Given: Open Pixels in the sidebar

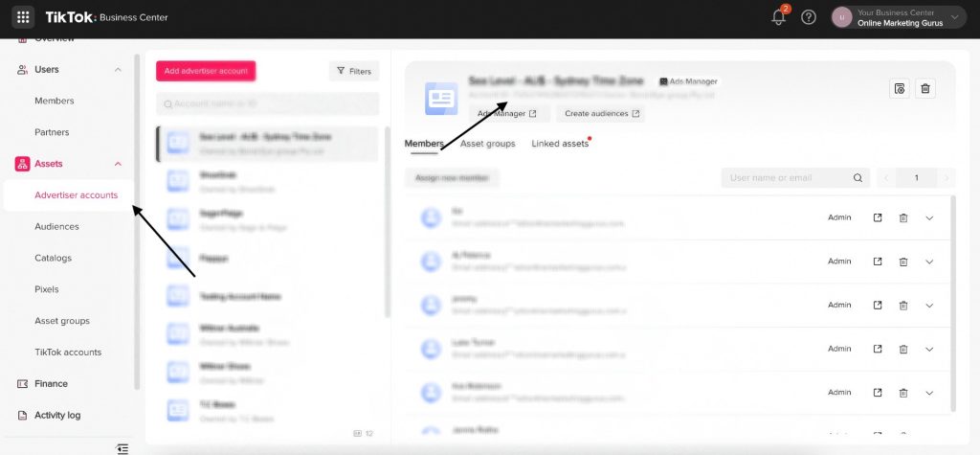Looking at the screenshot, I should (47, 289).
